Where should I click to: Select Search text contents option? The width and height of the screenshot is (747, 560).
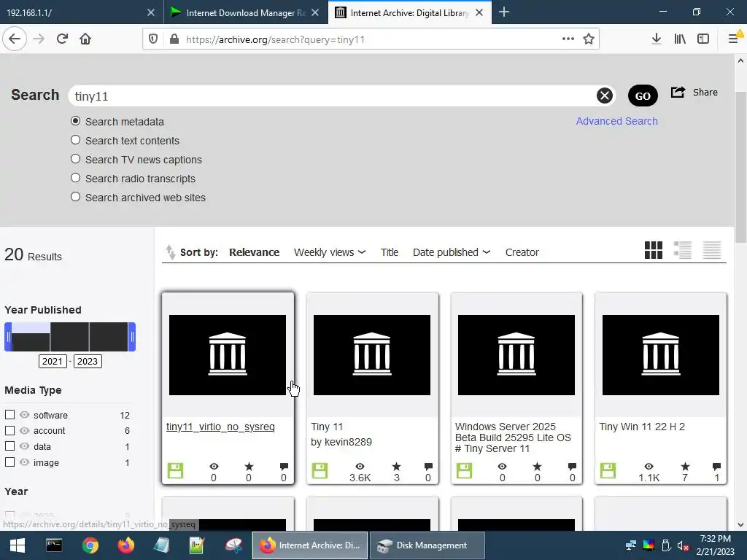pyautogui.click(x=75, y=140)
